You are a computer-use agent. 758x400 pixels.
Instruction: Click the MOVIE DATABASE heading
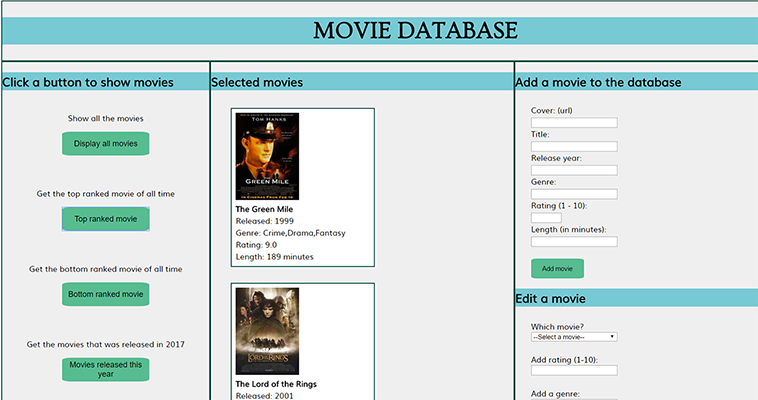(x=415, y=30)
